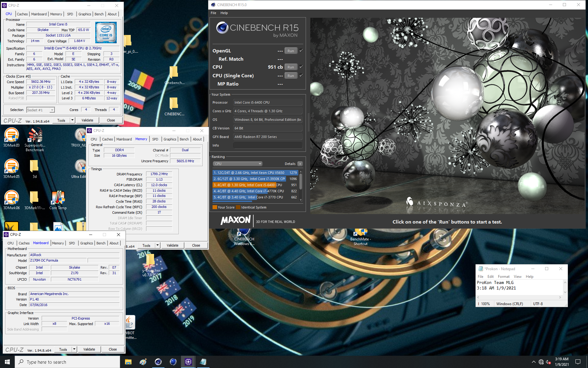Viewport: 588px width, 368px height.
Task: Open About tab in Memory CPU-Z window
Action: (x=197, y=139)
